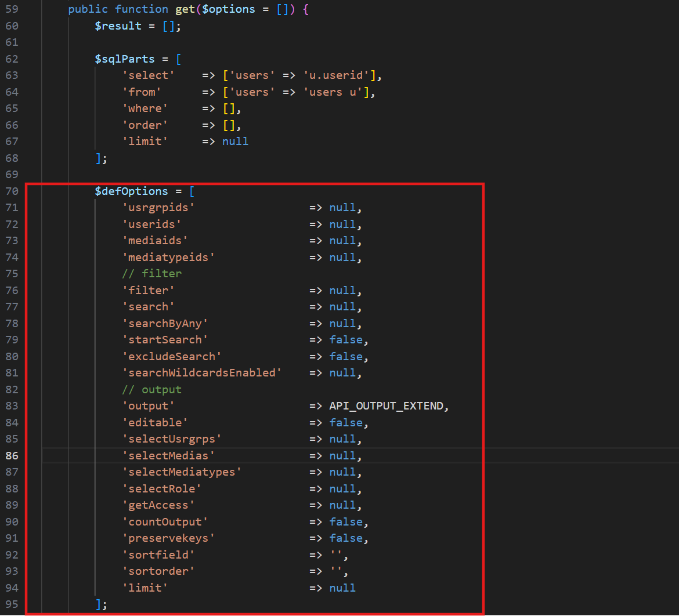The height and width of the screenshot is (616, 679).
Task: Click the 'users u' string value
Action: tap(333, 92)
